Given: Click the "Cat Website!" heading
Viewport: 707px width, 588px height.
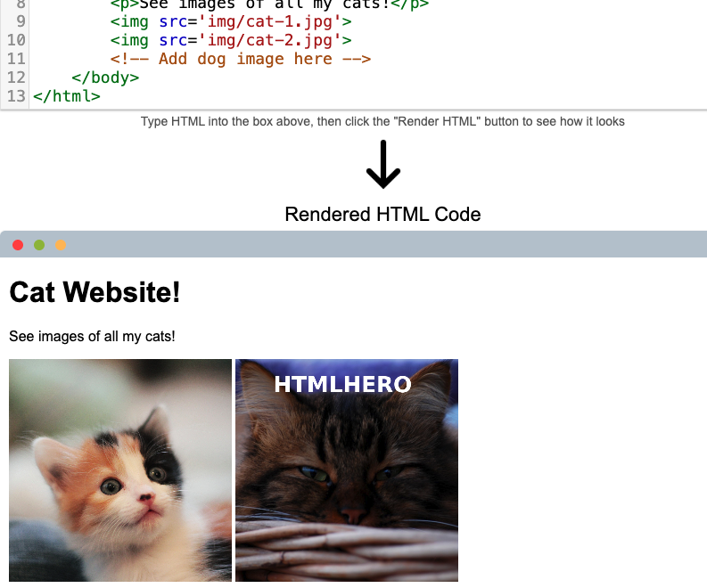Looking at the screenshot, I should click(x=95, y=292).
